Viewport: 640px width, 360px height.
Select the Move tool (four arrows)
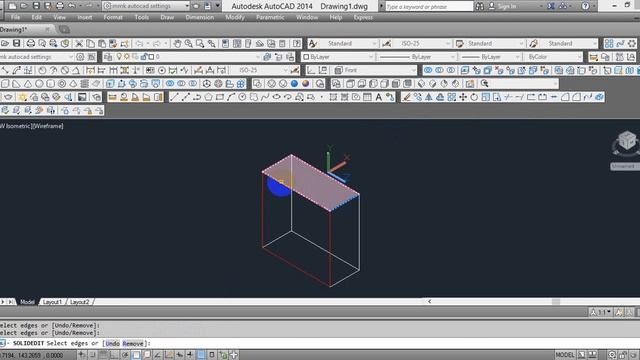pos(463,97)
